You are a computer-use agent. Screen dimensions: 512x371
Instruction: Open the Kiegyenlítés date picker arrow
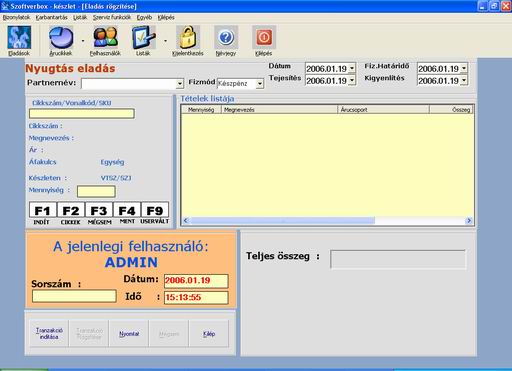464,80
